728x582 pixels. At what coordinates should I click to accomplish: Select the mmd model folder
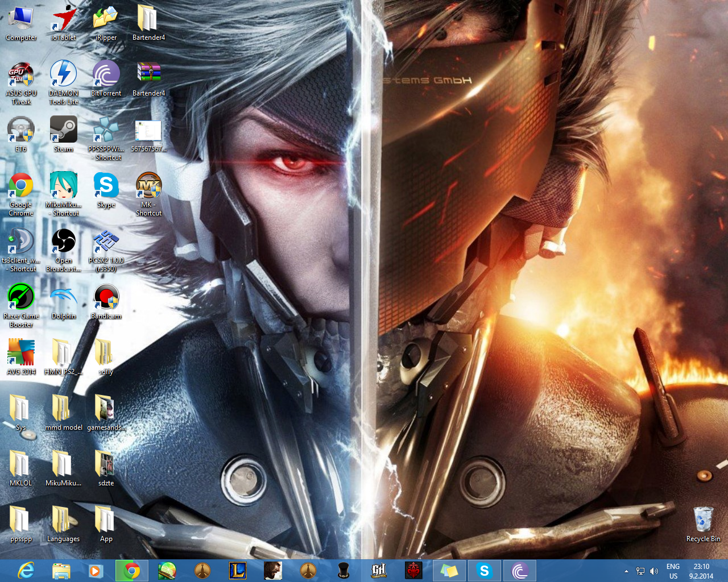point(64,413)
